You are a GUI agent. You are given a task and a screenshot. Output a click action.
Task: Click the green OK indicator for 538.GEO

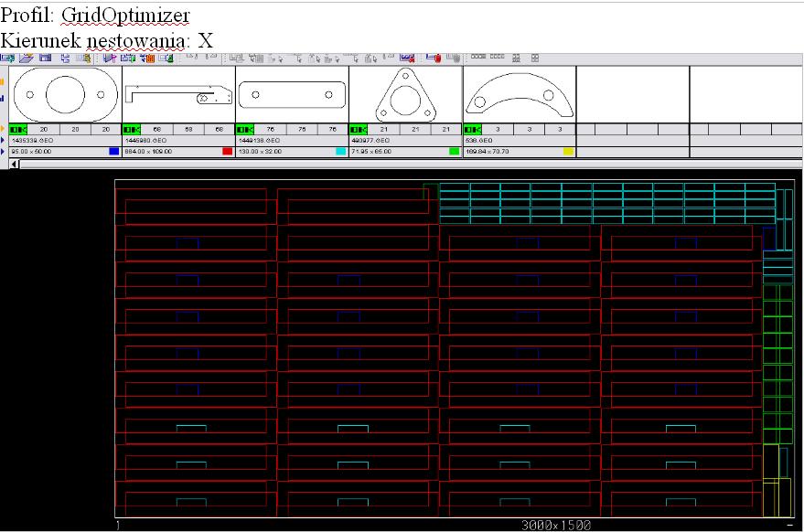pos(473,129)
